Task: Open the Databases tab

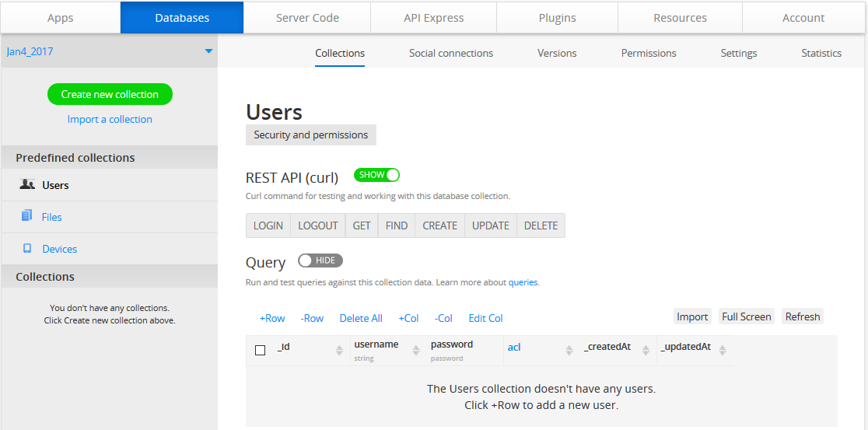Action: point(182,18)
